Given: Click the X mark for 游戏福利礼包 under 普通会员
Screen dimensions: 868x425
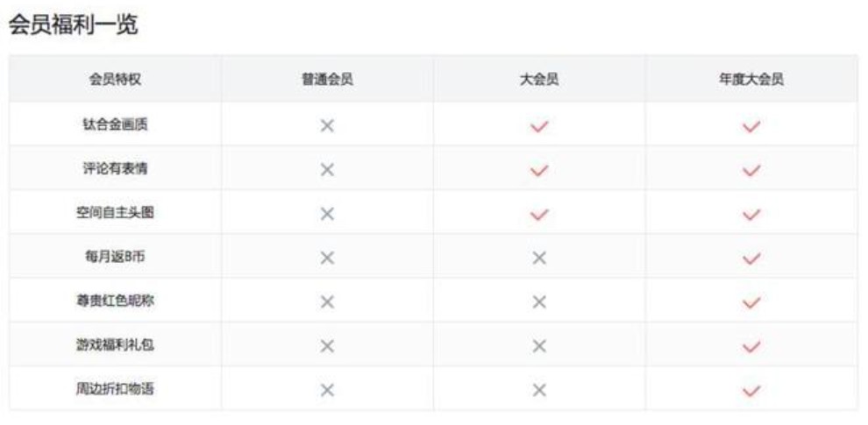Looking at the screenshot, I should [x=327, y=346].
